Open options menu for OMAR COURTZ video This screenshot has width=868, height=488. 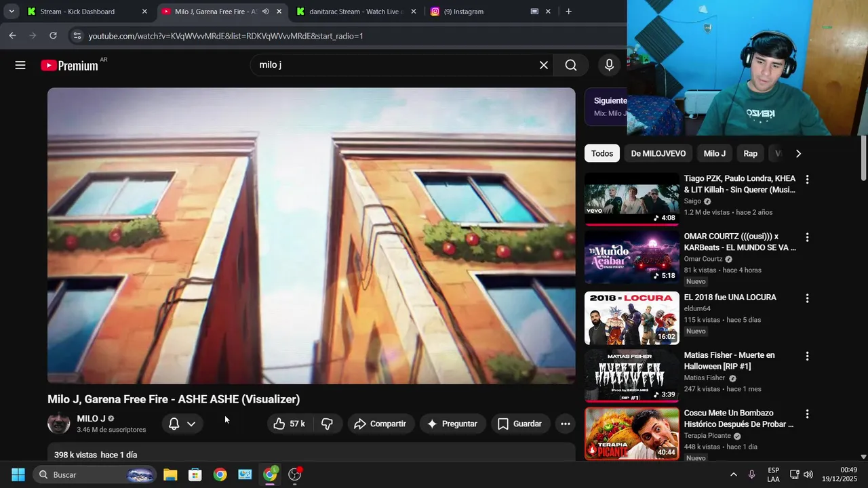pyautogui.click(x=807, y=237)
